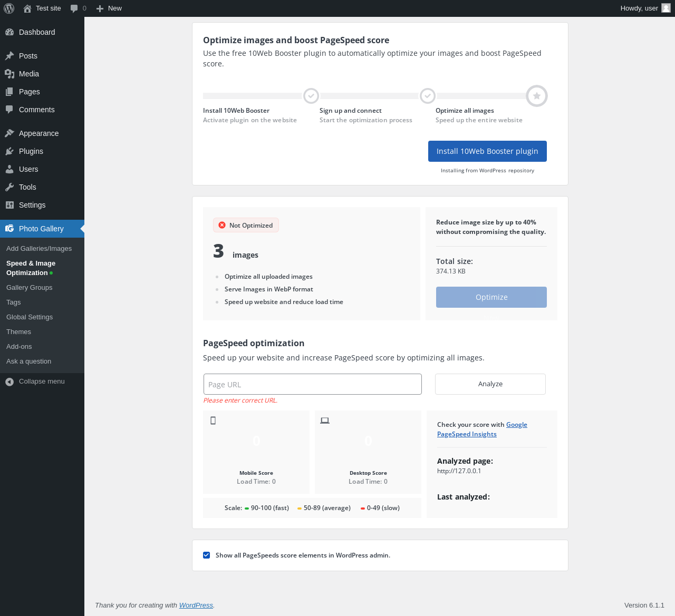Open the WordPress footer link
Viewport: 675px width, 616px height.
tap(196, 605)
